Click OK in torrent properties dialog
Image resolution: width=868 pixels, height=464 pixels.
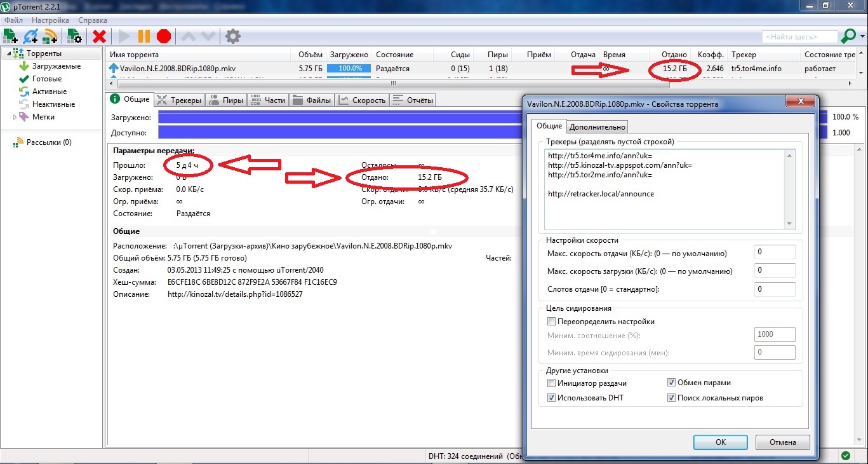720,442
